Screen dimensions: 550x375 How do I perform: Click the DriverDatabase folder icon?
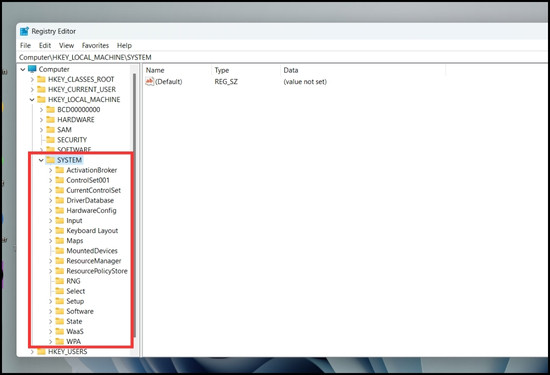60,200
